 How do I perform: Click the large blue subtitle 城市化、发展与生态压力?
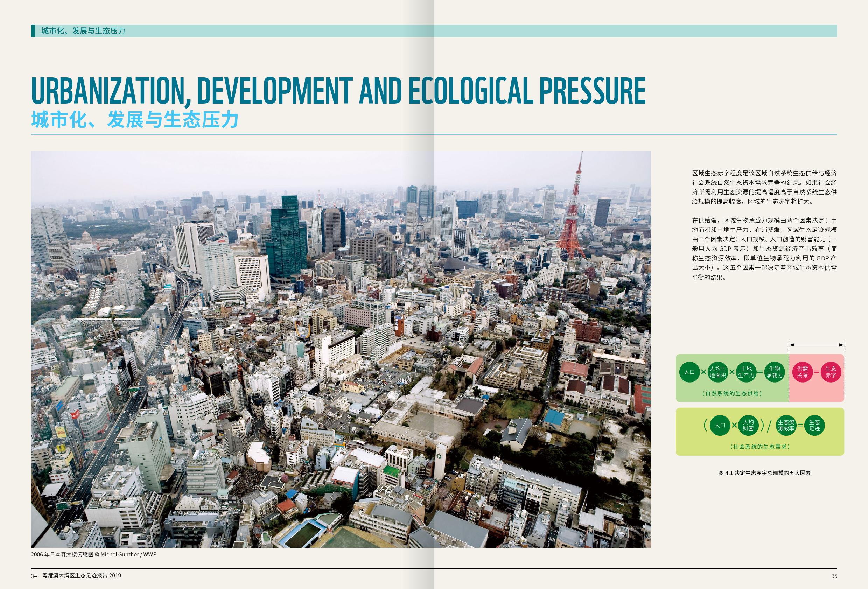[x=135, y=120]
